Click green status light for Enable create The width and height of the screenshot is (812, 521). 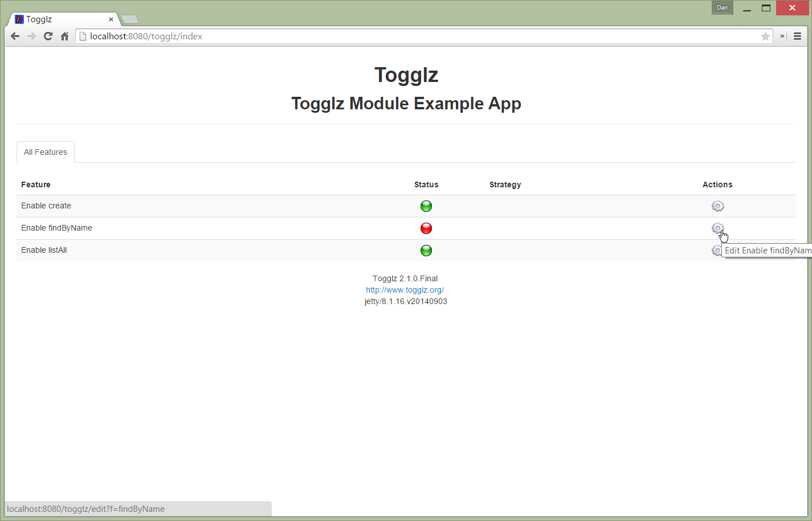coord(426,206)
